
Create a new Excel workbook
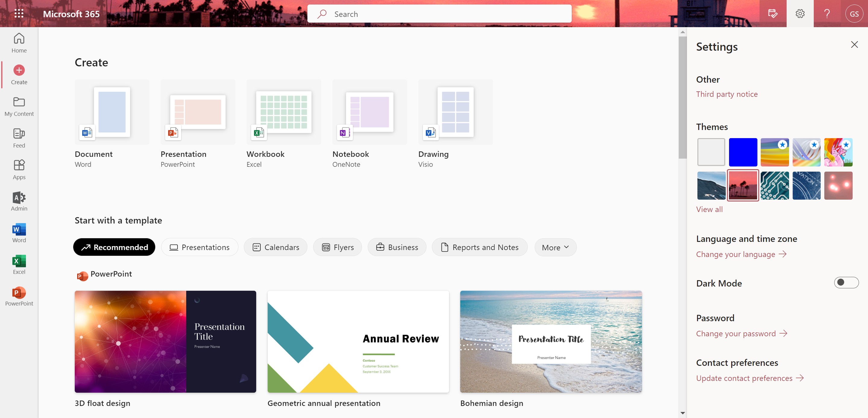(284, 124)
